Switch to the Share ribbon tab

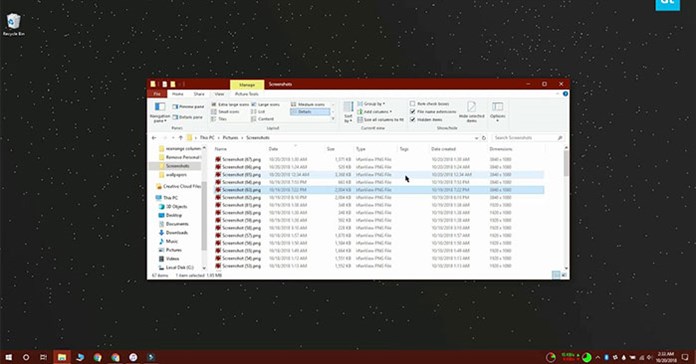tap(199, 94)
